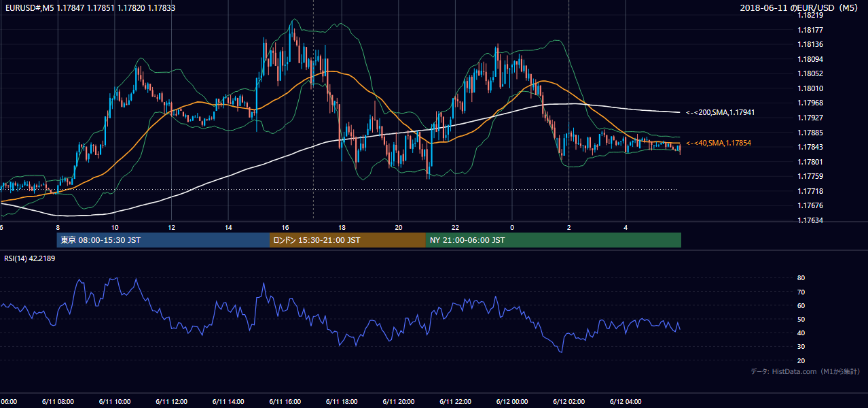Click the 6/12 02:00 bottom time label
This screenshot has width=868, height=408.
(569, 401)
